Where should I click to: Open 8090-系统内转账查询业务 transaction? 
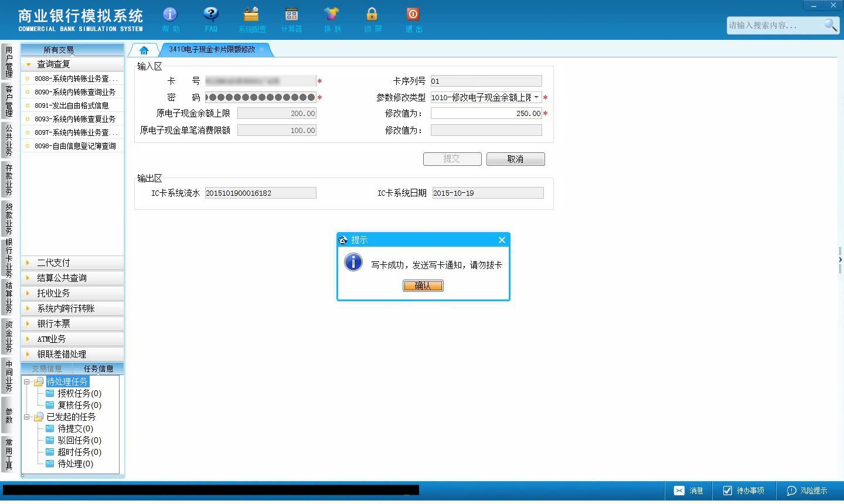click(73, 92)
